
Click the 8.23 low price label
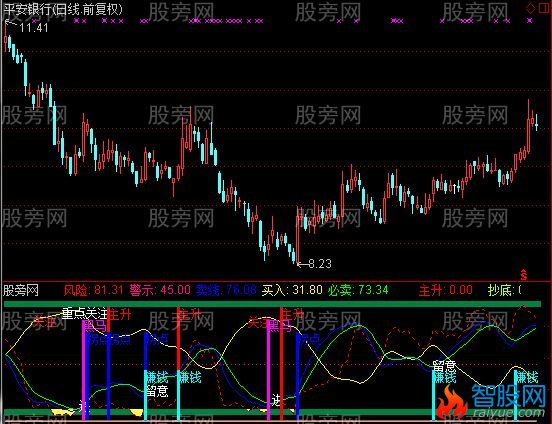pos(320,263)
